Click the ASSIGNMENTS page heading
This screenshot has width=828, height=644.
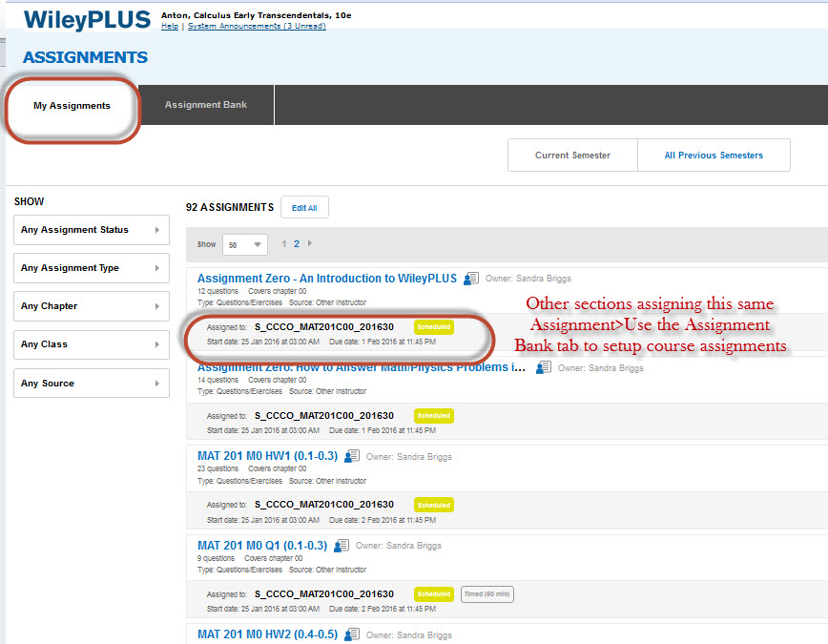[x=86, y=57]
